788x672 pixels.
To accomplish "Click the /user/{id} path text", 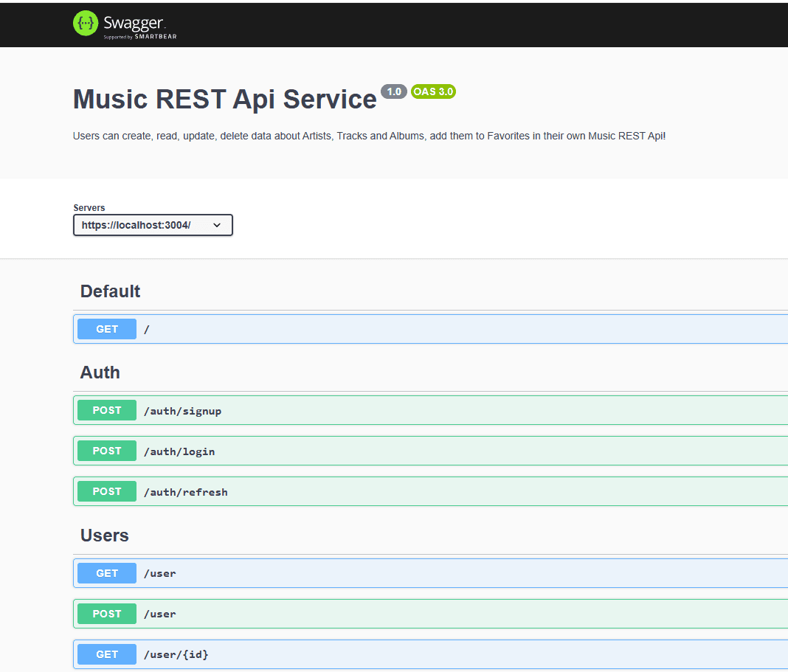I will [176, 655].
